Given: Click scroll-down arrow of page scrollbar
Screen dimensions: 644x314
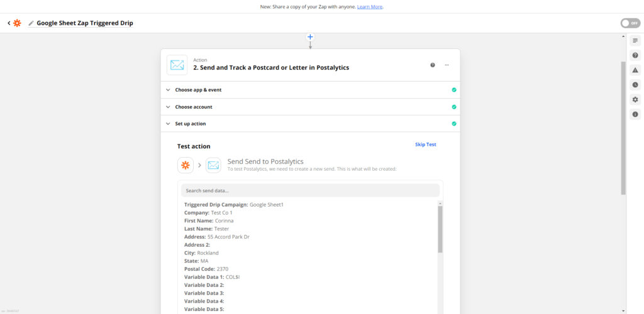Looking at the screenshot, I should pyautogui.click(x=623, y=311).
